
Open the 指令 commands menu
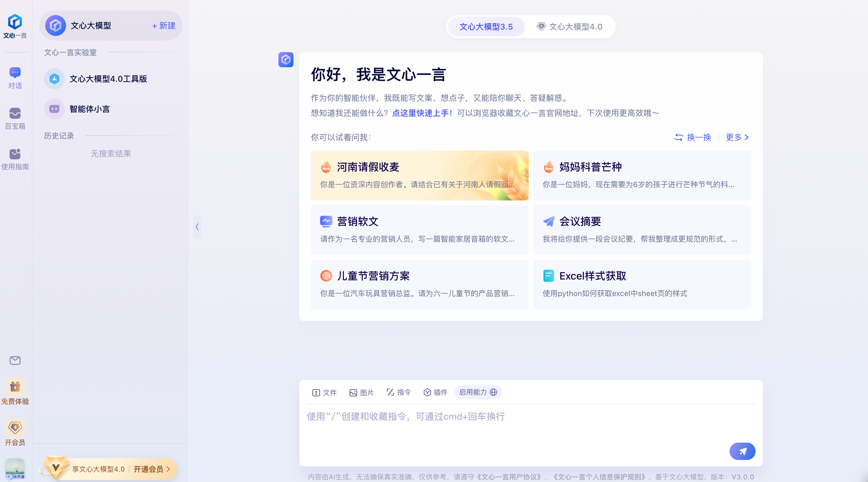(398, 392)
